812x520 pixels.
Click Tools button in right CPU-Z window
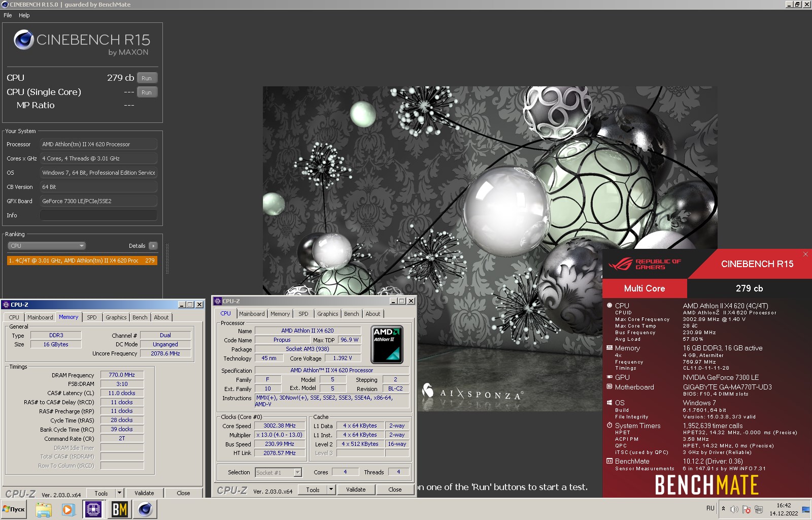(313, 490)
